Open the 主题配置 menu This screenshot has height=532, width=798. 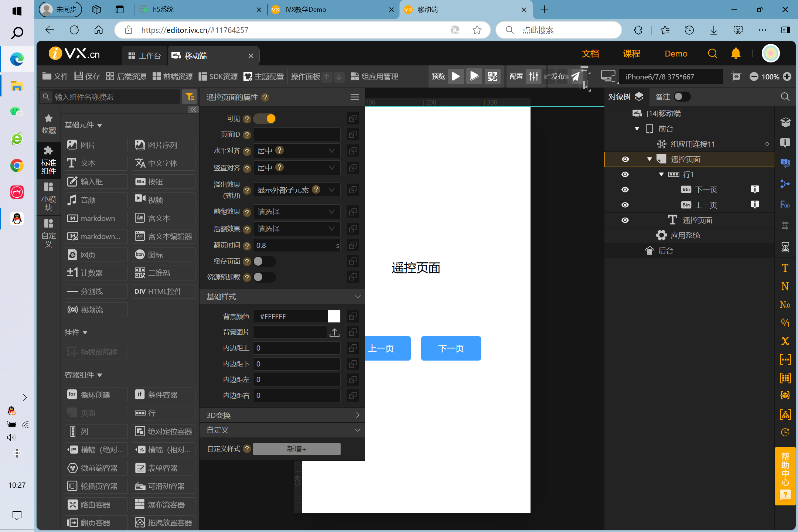click(x=264, y=76)
